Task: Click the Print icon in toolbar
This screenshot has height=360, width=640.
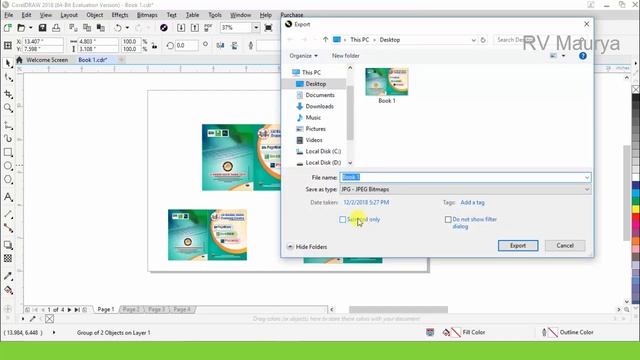Action: tap(56, 28)
